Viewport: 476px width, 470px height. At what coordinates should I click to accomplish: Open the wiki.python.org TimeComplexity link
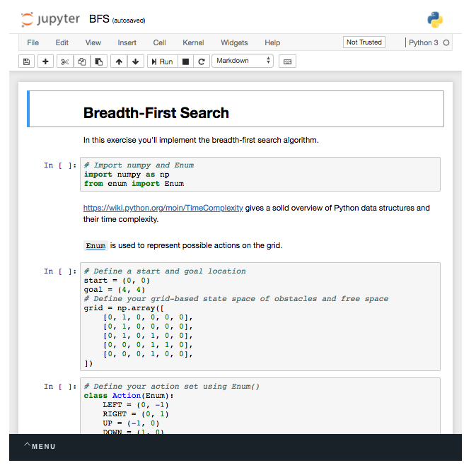click(x=163, y=208)
